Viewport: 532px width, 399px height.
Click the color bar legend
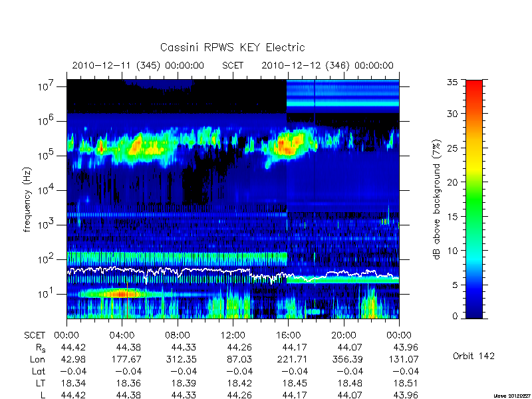474,199
